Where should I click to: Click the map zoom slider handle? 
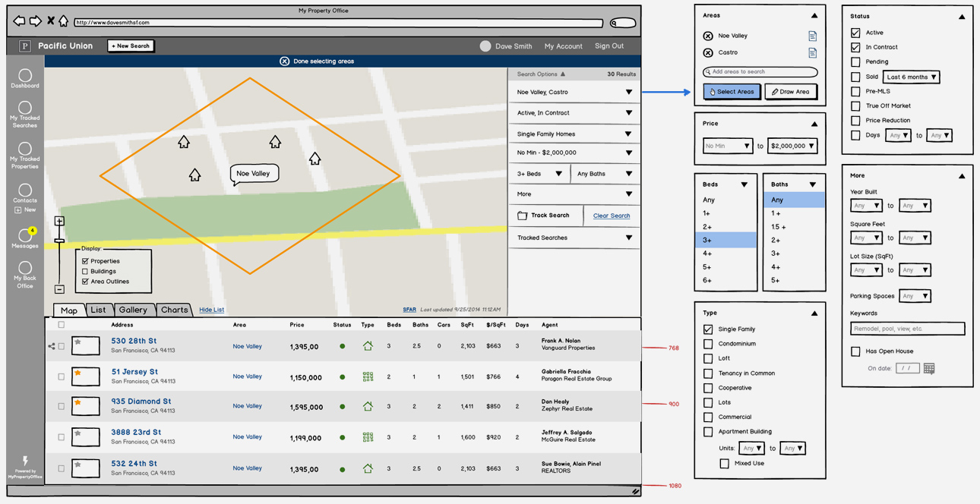(x=59, y=241)
